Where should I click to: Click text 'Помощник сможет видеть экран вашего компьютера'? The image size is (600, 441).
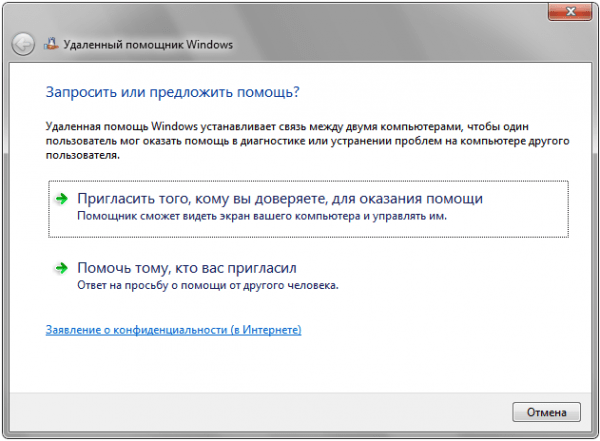218,216
